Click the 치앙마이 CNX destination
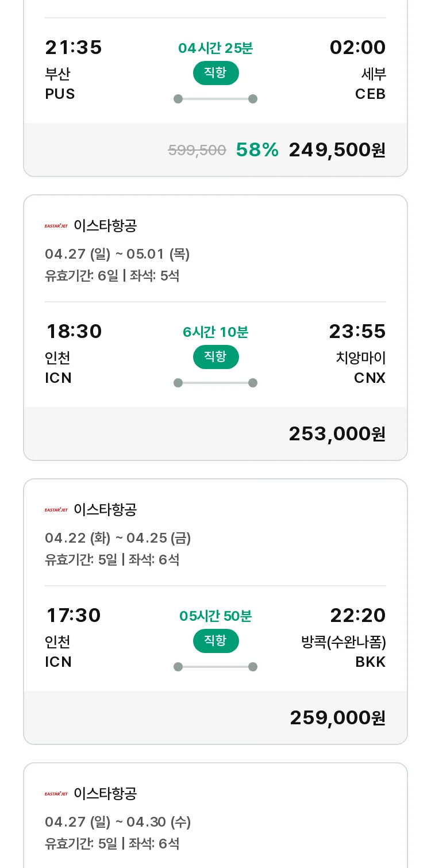Screen dimensions: 431x868 361,368
